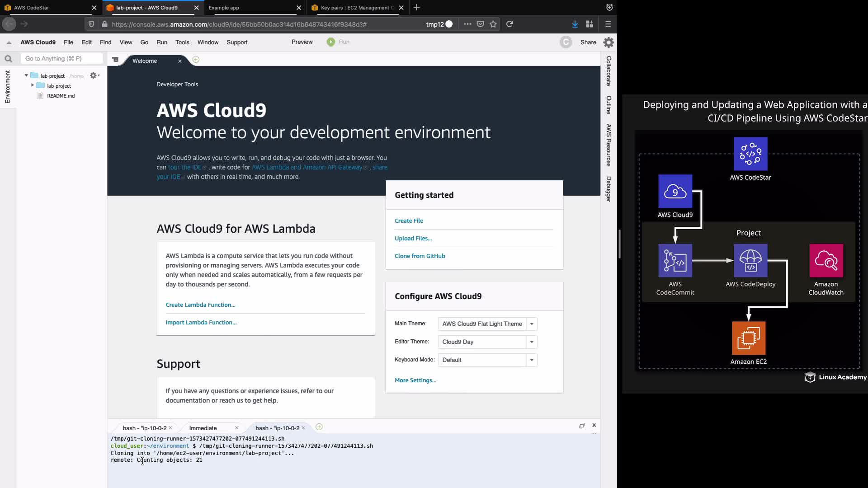Open the Cloud9 preferences gear icon
868x488 pixels.
click(x=609, y=42)
